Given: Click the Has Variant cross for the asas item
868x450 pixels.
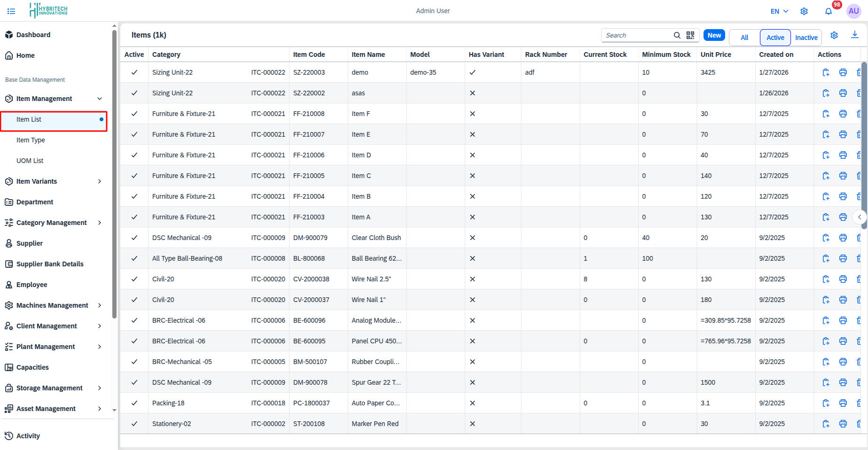Looking at the screenshot, I should tap(472, 93).
